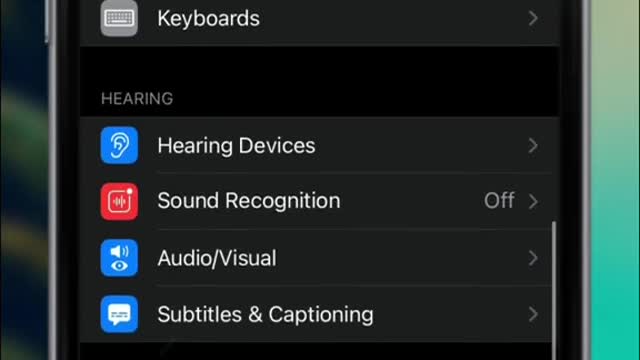
Task: Tap the red Sound Recognition waveform icon
Action: pos(119,202)
